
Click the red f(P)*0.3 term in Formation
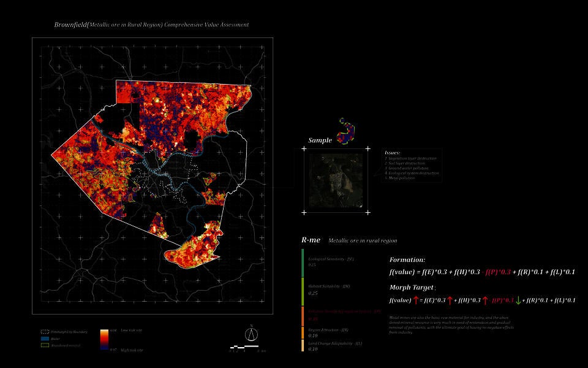point(498,272)
